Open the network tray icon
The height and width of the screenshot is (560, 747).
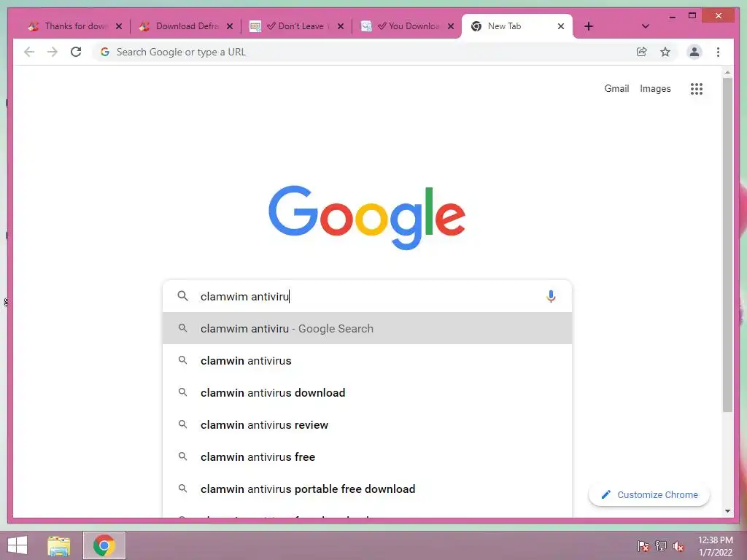[661, 546]
